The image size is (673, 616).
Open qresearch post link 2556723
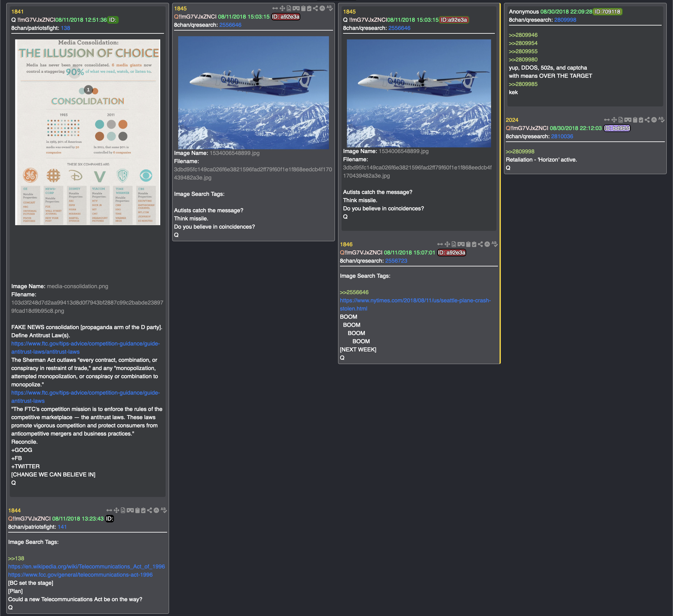[396, 260]
